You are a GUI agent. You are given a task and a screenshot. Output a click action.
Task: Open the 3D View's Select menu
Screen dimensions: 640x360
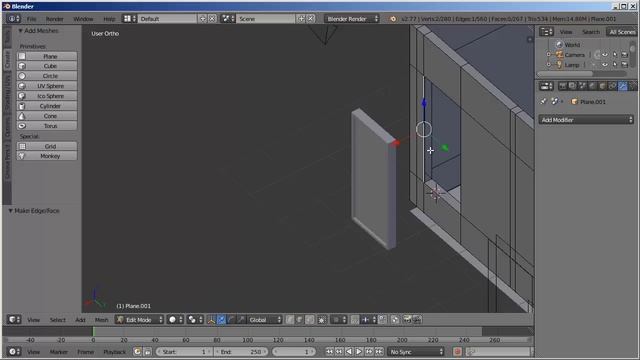58,320
